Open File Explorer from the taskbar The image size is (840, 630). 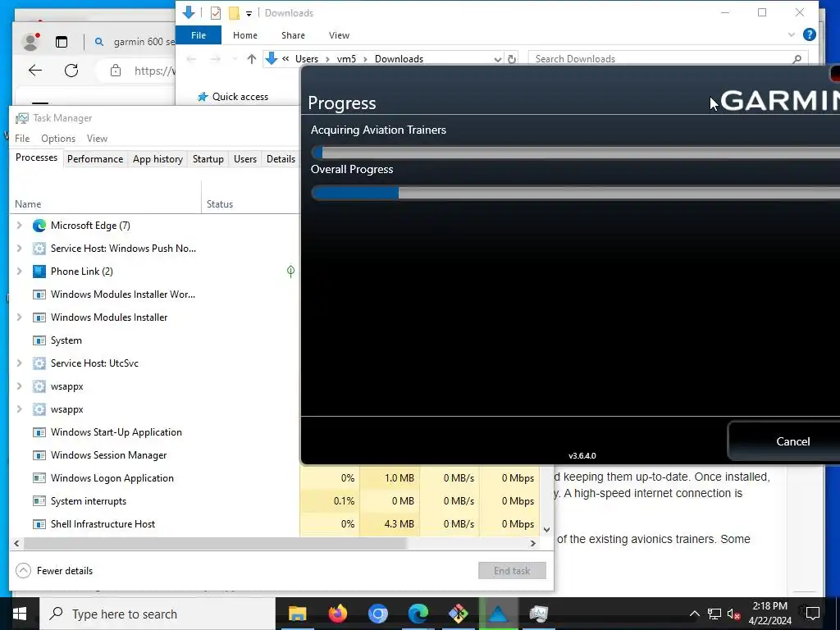297,614
